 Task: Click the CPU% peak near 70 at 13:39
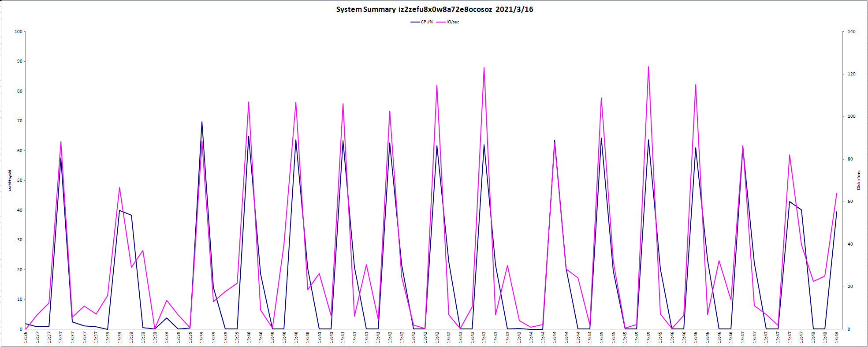pos(202,122)
